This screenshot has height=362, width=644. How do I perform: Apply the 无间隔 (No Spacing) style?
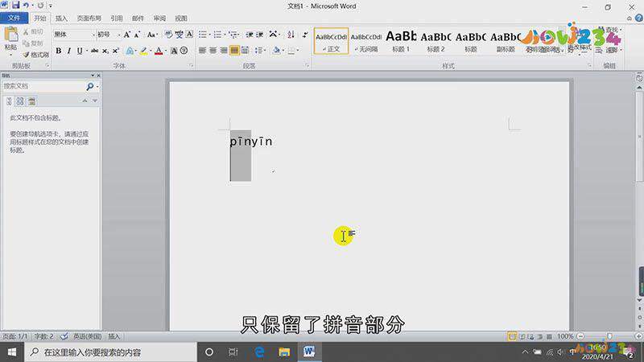click(366, 41)
